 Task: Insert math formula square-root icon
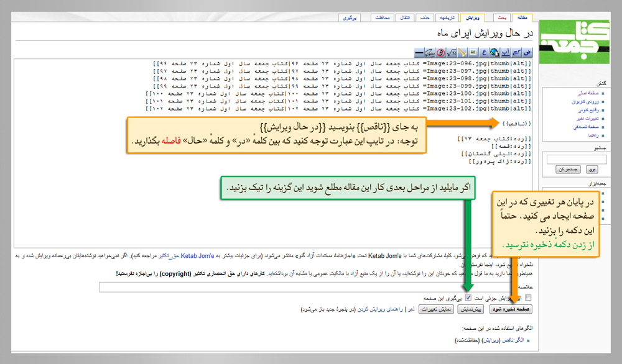tap(452, 52)
